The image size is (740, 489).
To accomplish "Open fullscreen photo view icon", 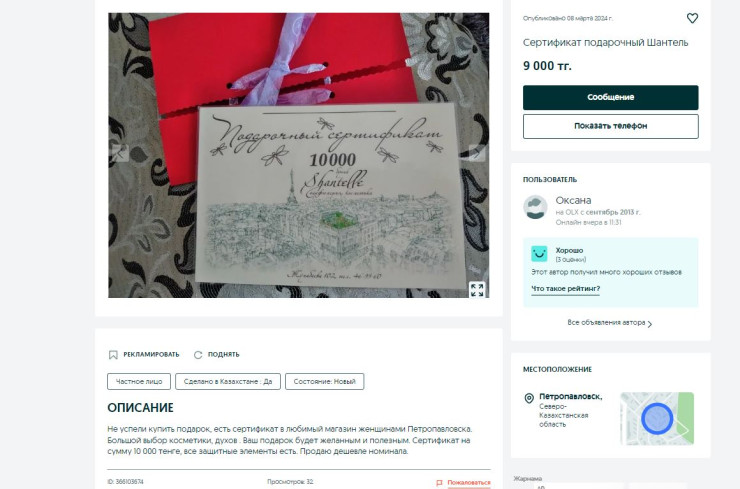I will (x=477, y=290).
